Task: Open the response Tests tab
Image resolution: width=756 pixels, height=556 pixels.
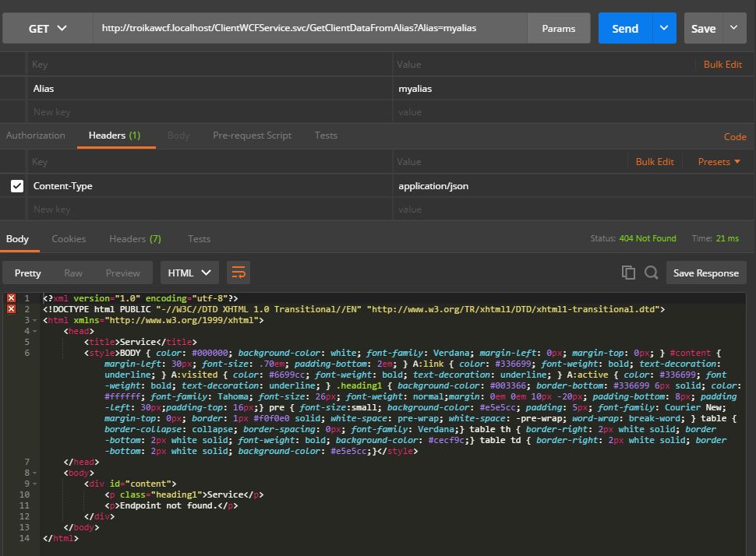Action: pos(199,239)
